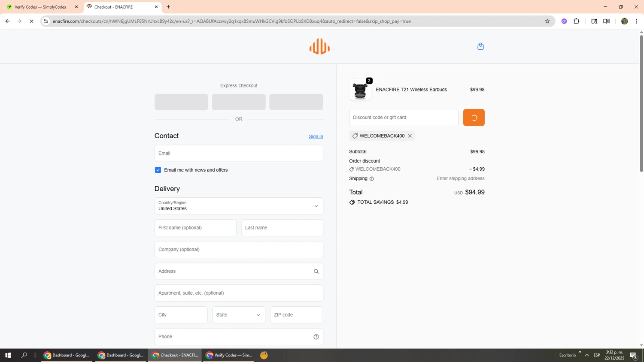Click the ENACFIRE T21 Wireless Earbuds name
The width and height of the screenshot is (644, 362).
[411, 90]
